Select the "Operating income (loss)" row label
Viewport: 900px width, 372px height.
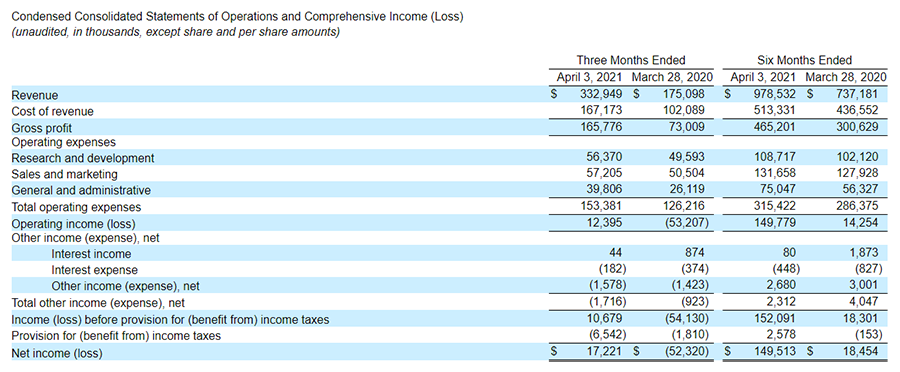click(73, 223)
